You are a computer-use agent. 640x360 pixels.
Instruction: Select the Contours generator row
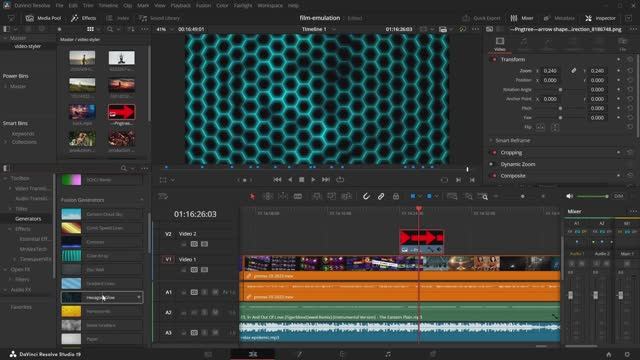pyautogui.click(x=102, y=242)
